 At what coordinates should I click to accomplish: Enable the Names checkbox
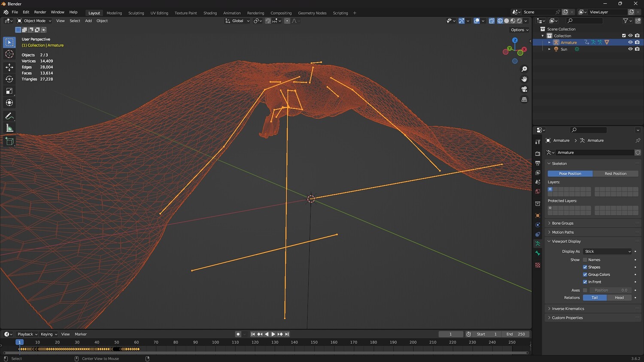point(585,260)
